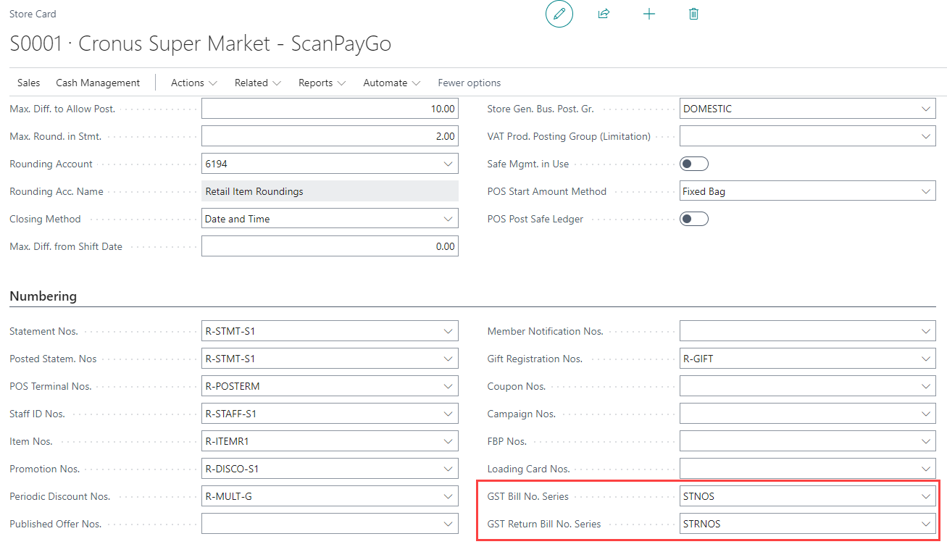The image size is (947, 560).
Task: Toggle POS Post Safe Ledger switch
Action: click(x=694, y=219)
